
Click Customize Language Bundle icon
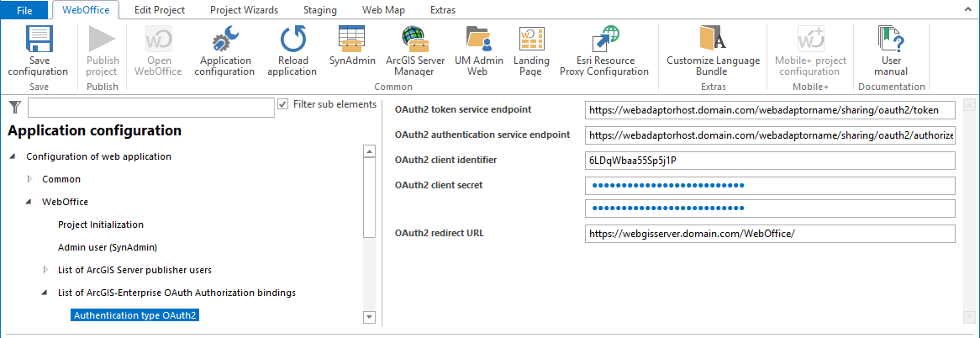(713, 40)
